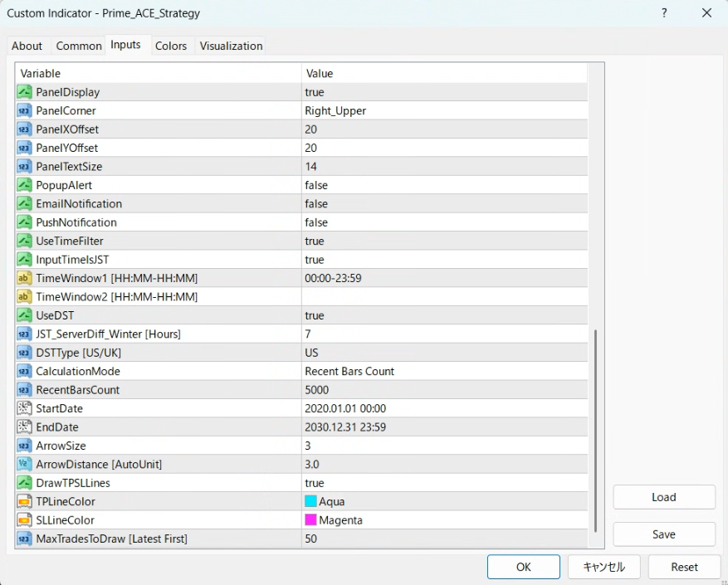Click the PushNotification boolean type icon
728x585 pixels.
coord(24,222)
